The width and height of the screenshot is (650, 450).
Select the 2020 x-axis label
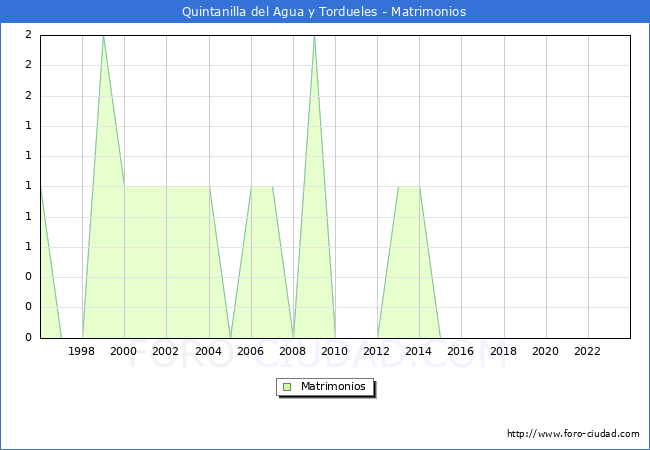click(x=545, y=351)
